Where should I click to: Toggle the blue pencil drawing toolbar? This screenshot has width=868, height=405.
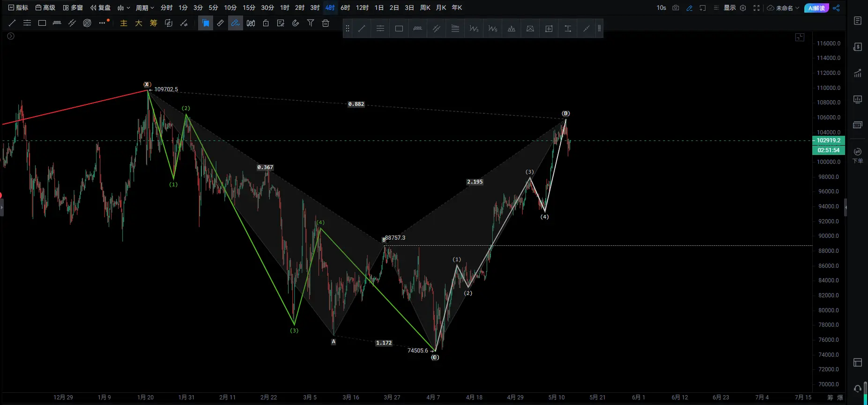(689, 7)
